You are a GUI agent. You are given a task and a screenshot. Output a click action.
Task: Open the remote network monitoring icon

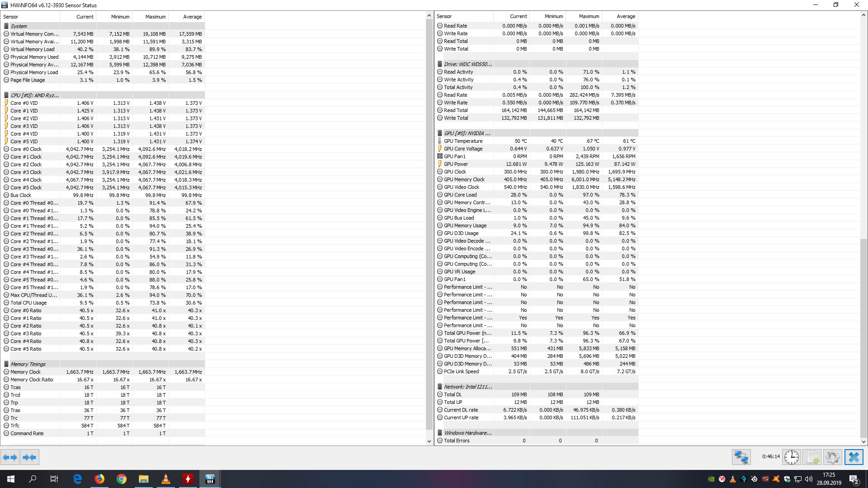point(741,457)
